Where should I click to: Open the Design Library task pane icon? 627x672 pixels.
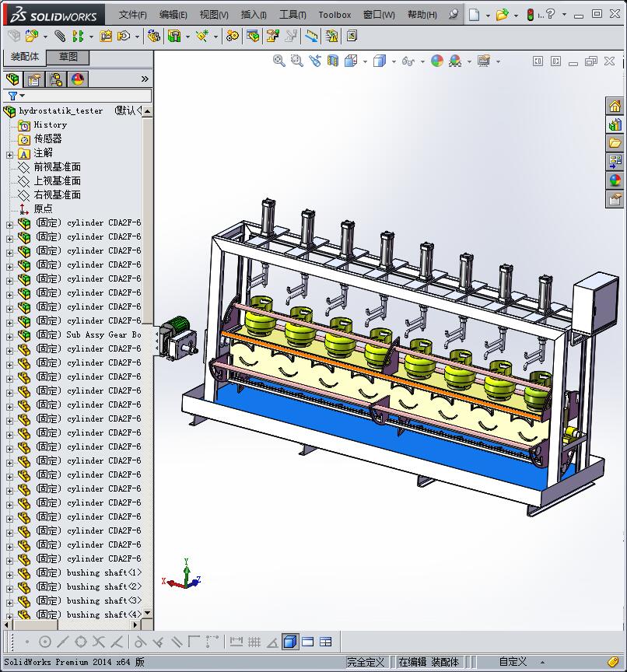(615, 124)
